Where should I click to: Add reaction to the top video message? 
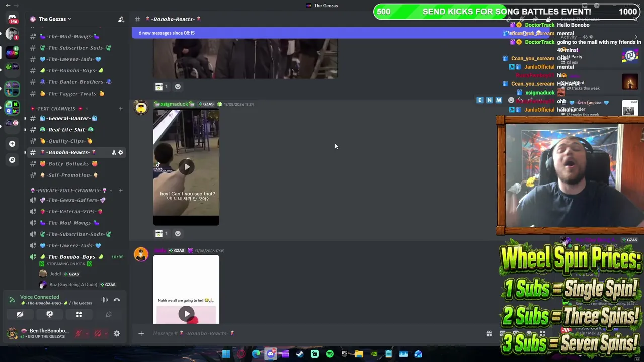pos(178,87)
